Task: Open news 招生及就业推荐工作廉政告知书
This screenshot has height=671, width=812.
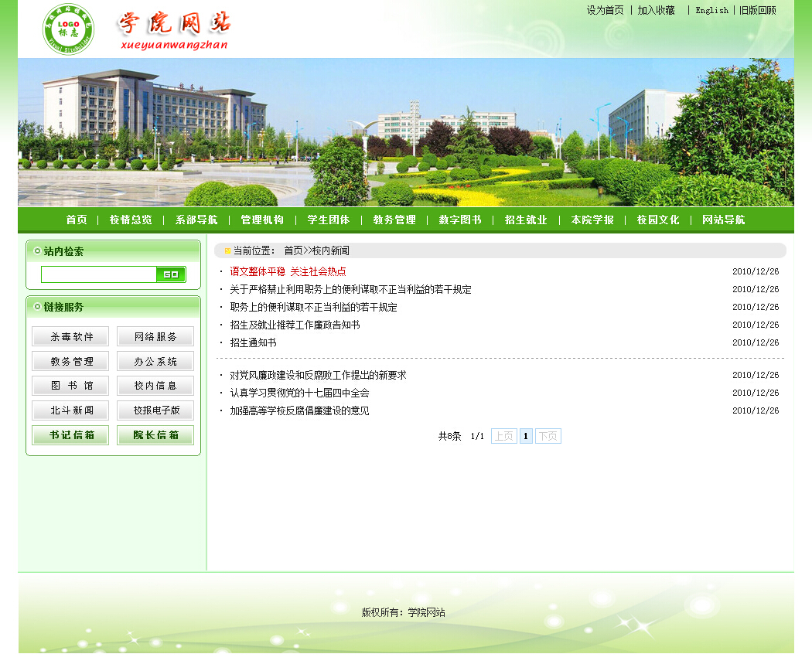Action: (295, 325)
